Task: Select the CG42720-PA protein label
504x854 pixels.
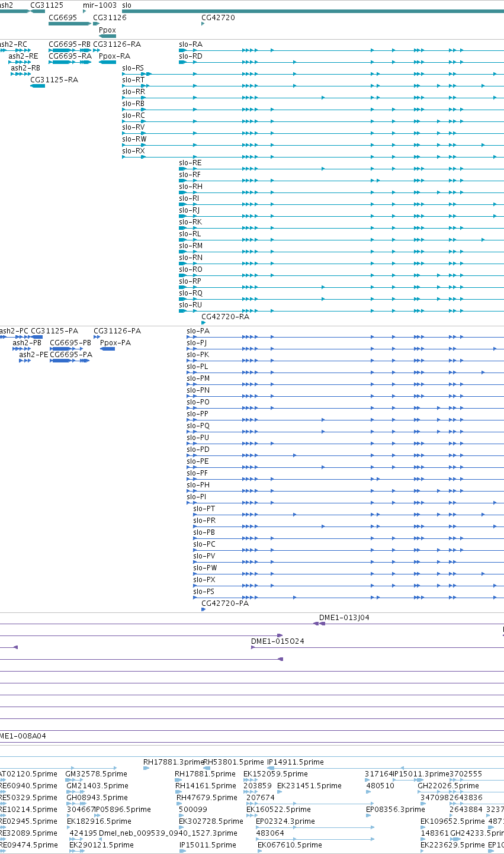Action: pyautogui.click(x=225, y=603)
